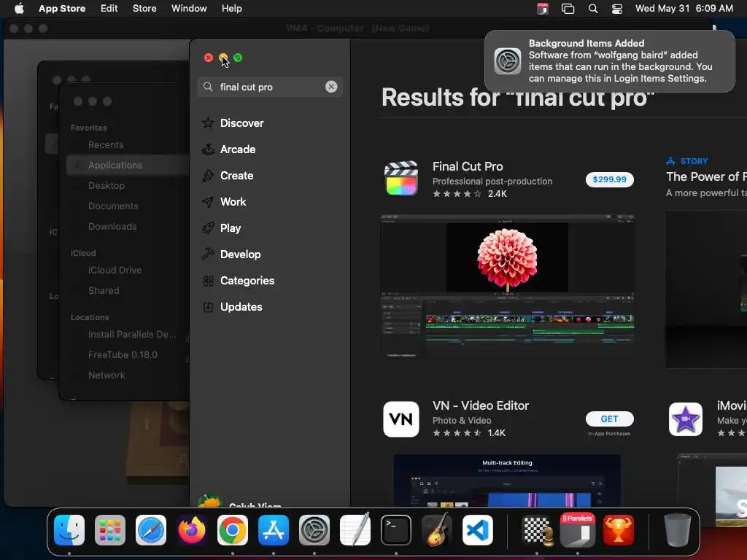Open the trophy app in the Dock
Screen dimensions: 747x560
pyautogui.click(x=619, y=529)
